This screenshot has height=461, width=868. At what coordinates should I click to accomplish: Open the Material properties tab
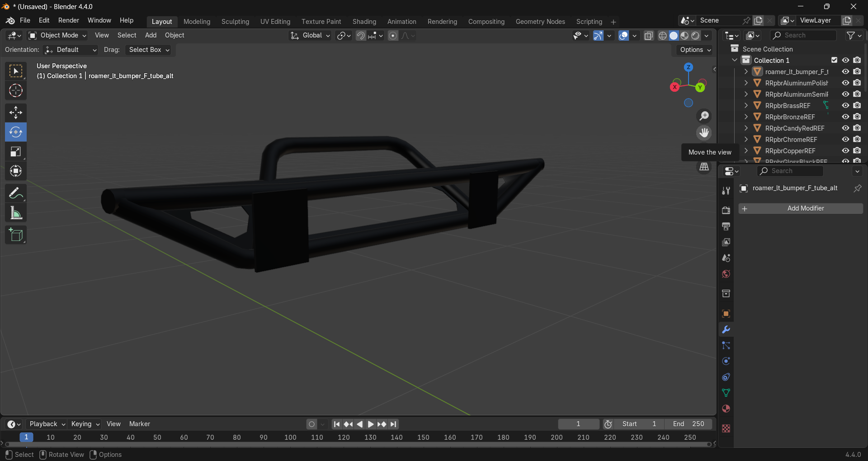point(726,409)
